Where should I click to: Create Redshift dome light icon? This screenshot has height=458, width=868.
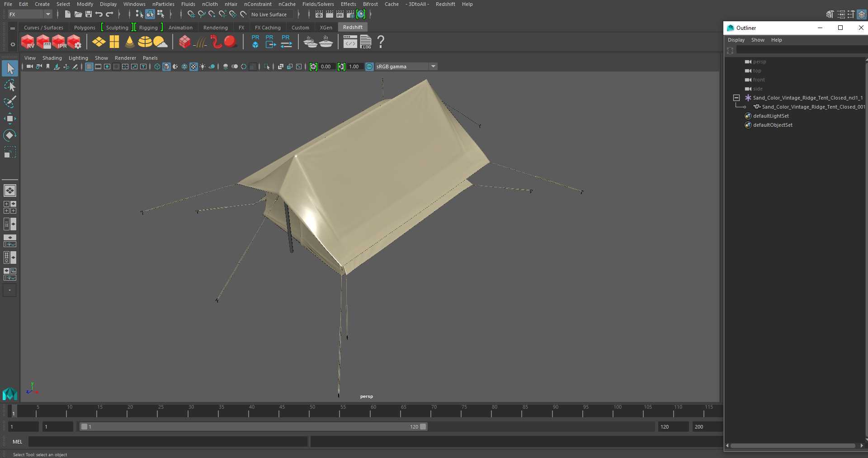point(145,42)
